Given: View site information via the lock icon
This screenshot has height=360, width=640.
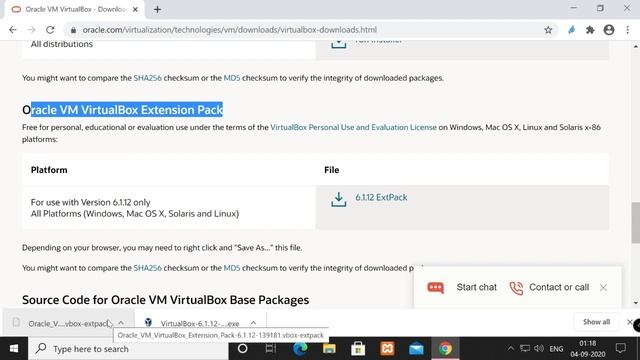Looking at the screenshot, I should tap(73, 30).
